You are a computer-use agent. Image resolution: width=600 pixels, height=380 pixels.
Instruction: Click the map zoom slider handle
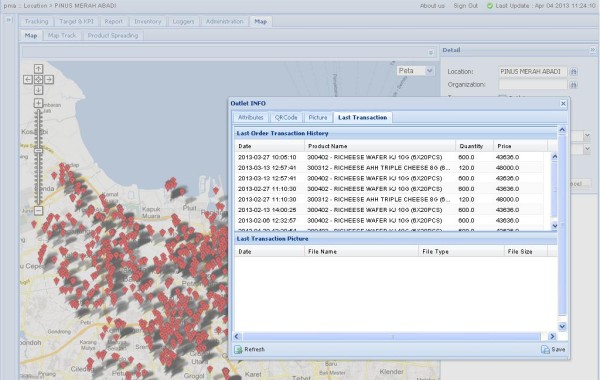point(38,151)
